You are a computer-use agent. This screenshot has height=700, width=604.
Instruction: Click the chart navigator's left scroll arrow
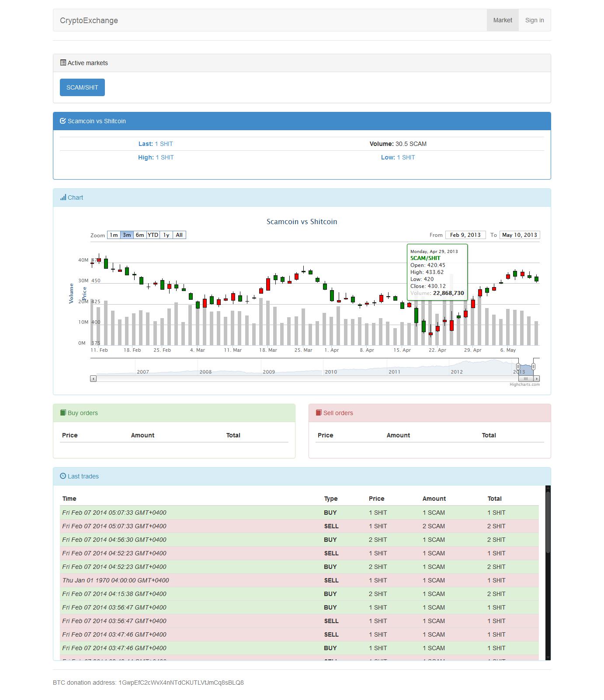point(93,378)
